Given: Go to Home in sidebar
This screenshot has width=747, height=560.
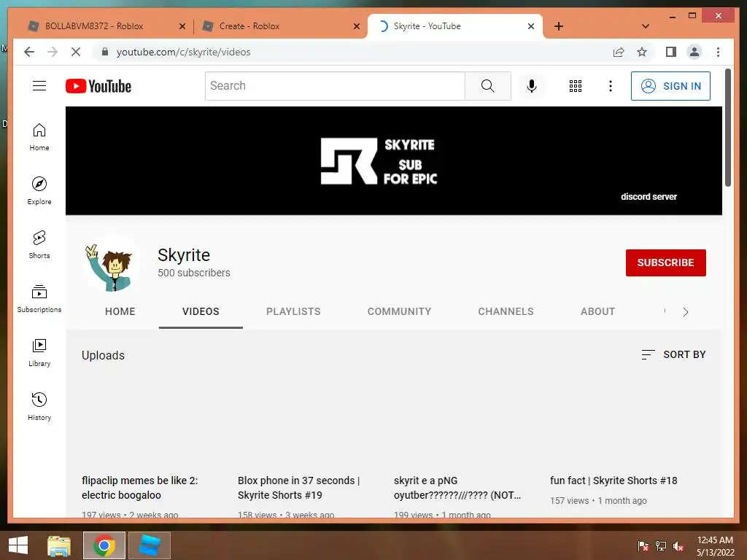Looking at the screenshot, I should (39, 137).
